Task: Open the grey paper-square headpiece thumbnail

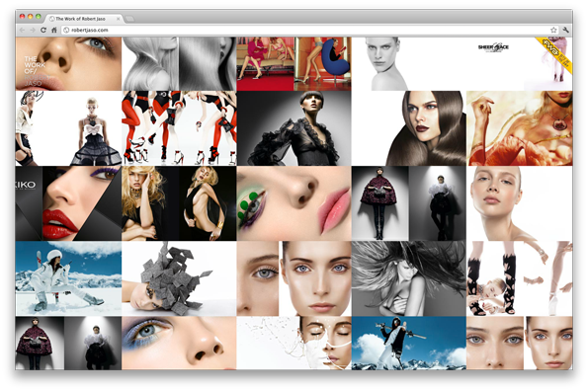Action: [x=179, y=278]
